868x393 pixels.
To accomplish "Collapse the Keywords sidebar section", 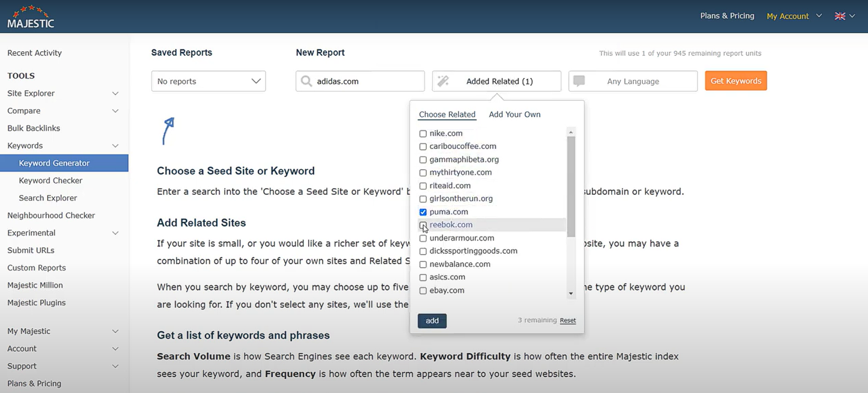I will 115,146.
